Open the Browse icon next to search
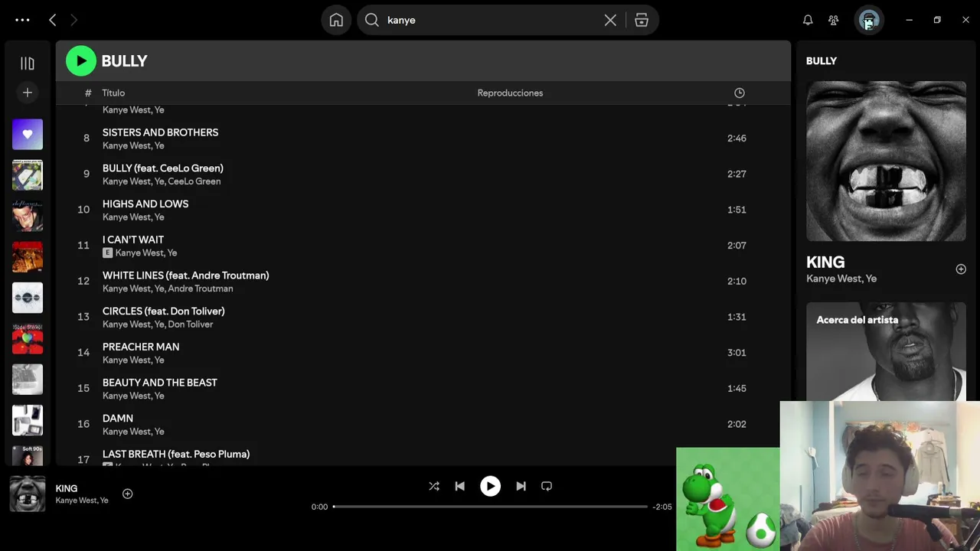Viewport: 980px width, 551px height. point(642,20)
